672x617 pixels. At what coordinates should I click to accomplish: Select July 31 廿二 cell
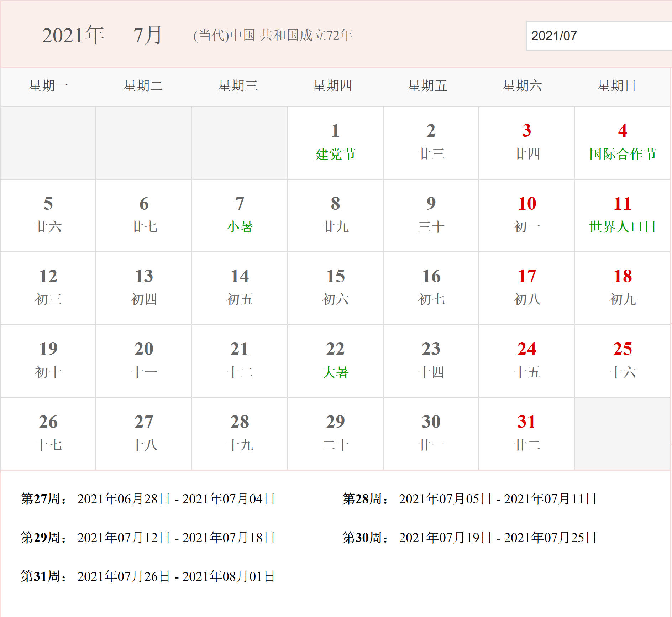[x=527, y=434]
